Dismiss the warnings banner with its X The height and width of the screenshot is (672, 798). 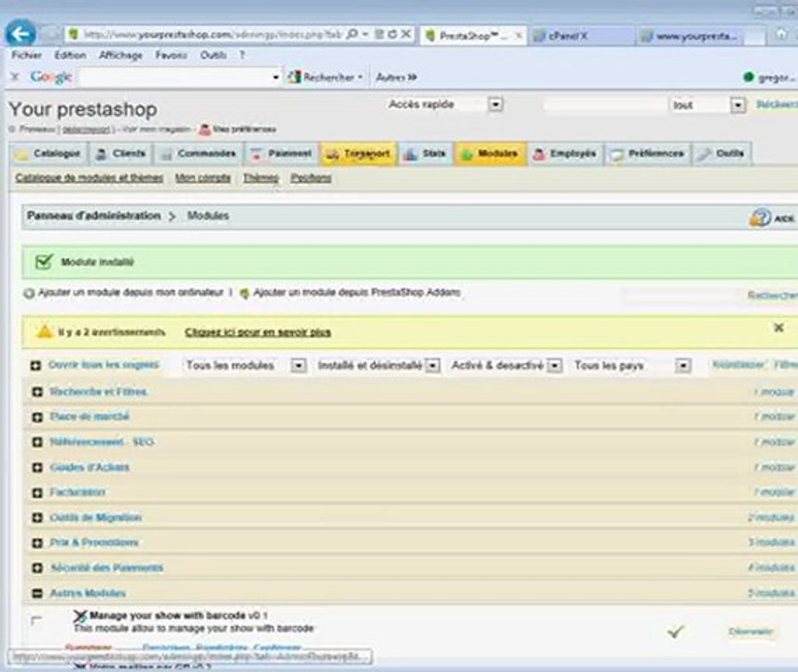click(778, 328)
